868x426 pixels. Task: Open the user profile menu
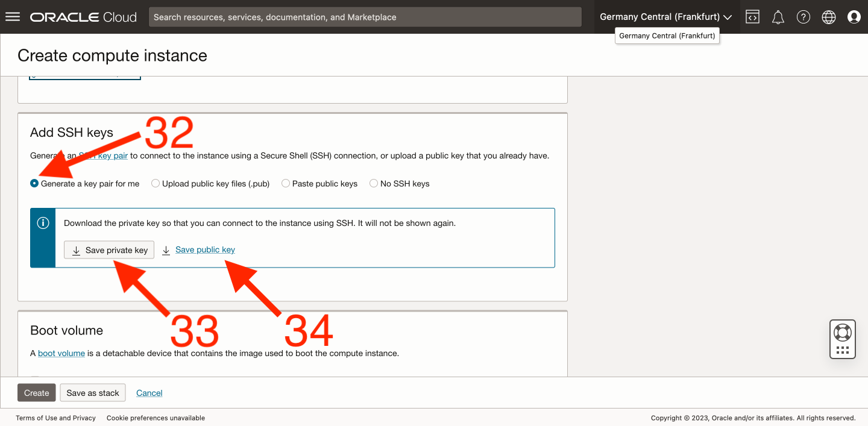tap(854, 17)
